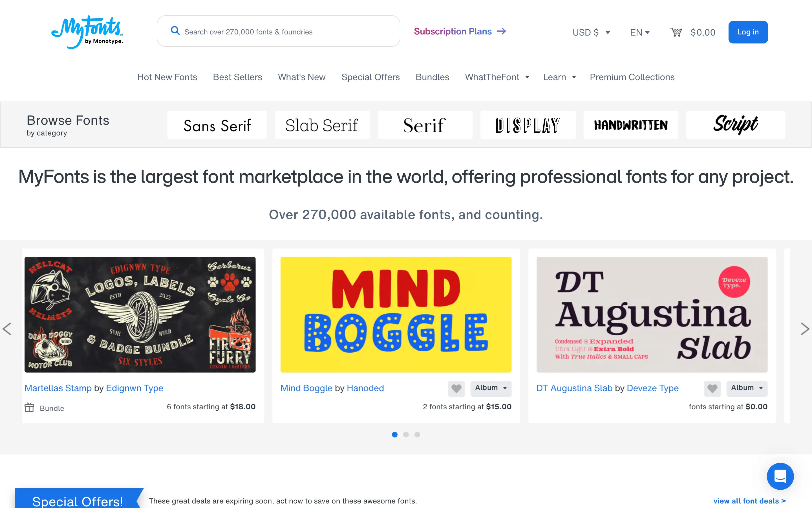Open Premium Collections page

[x=632, y=77]
